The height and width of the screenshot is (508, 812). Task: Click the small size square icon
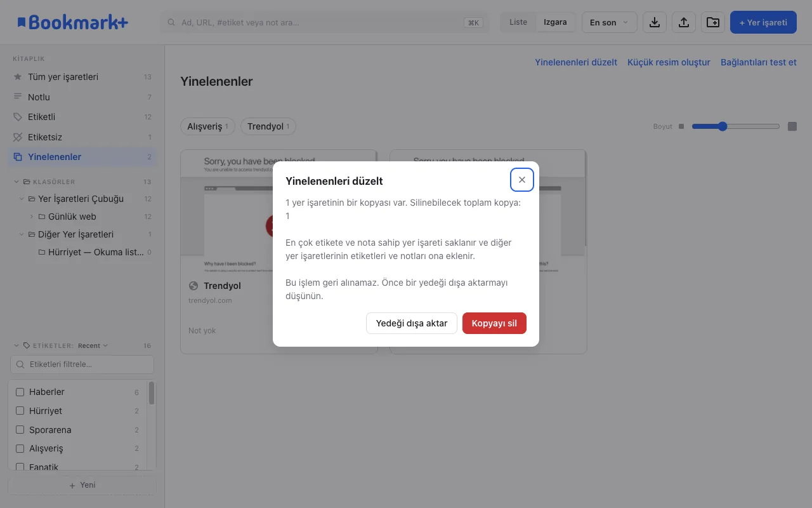[681, 126]
